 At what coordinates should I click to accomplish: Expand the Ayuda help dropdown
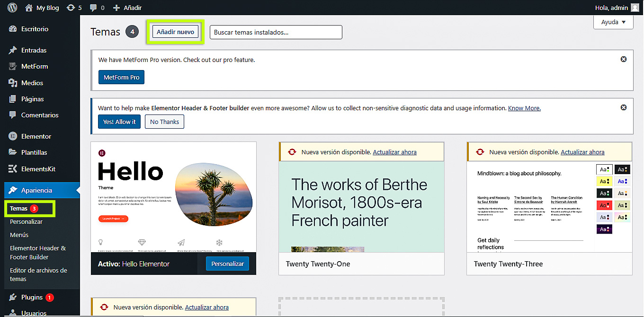coord(613,22)
